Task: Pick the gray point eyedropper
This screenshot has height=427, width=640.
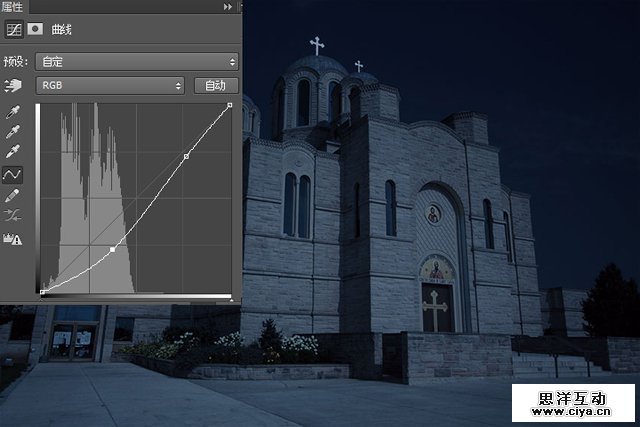Action: pos(14,131)
